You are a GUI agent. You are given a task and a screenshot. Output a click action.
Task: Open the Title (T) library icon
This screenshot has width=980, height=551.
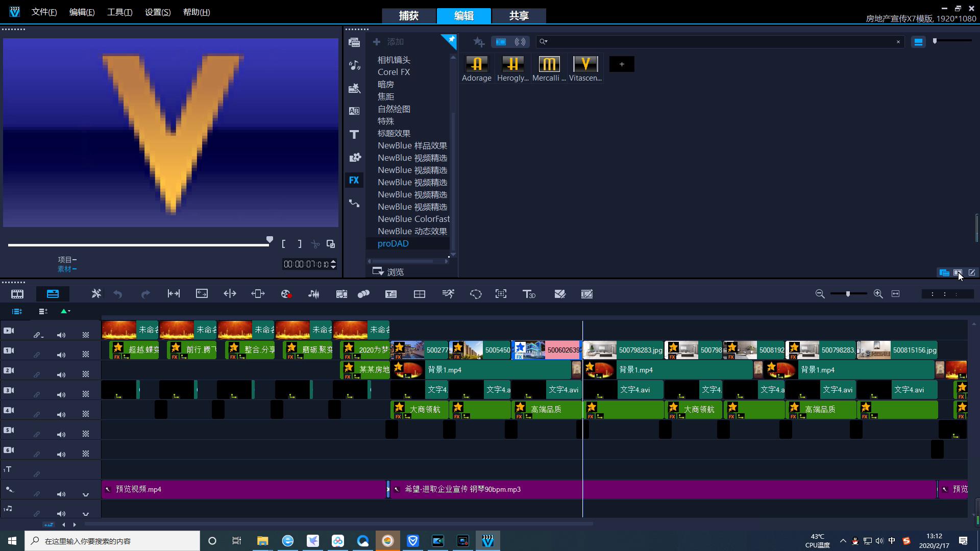click(354, 134)
